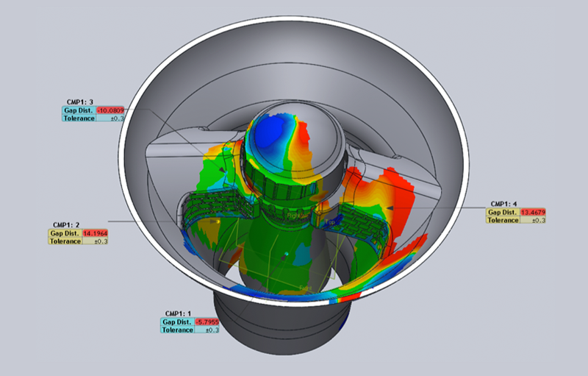Click the ±0.3 tolerance value of CMP1: 2

pos(96,241)
